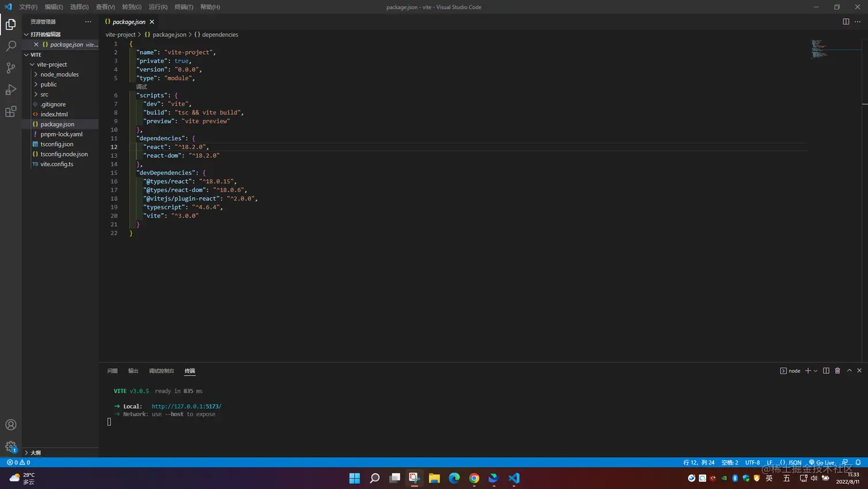This screenshot has height=489, width=868.
Task: Change encoding UTF-8 in status bar
Action: tap(752, 463)
